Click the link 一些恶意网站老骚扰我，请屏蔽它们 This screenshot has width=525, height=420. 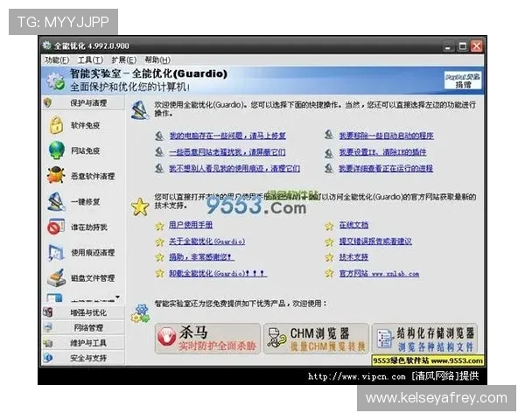coord(227,152)
